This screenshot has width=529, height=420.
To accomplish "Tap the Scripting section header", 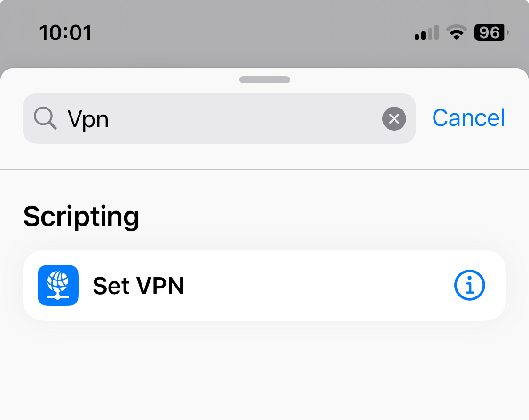I will (81, 217).
